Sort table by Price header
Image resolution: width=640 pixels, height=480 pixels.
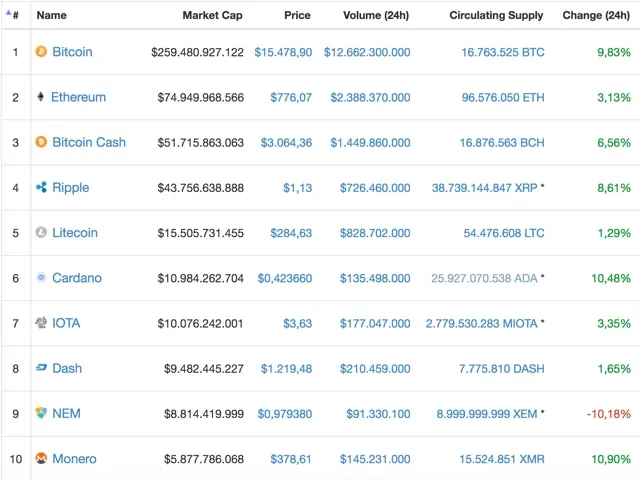click(x=297, y=15)
